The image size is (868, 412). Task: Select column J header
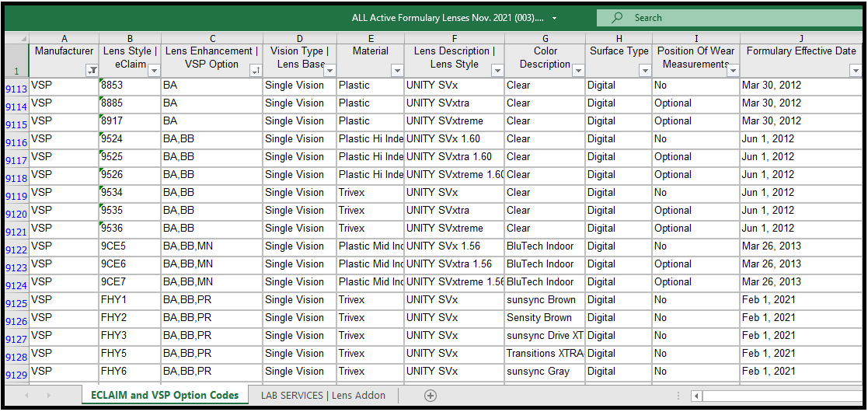click(801, 39)
